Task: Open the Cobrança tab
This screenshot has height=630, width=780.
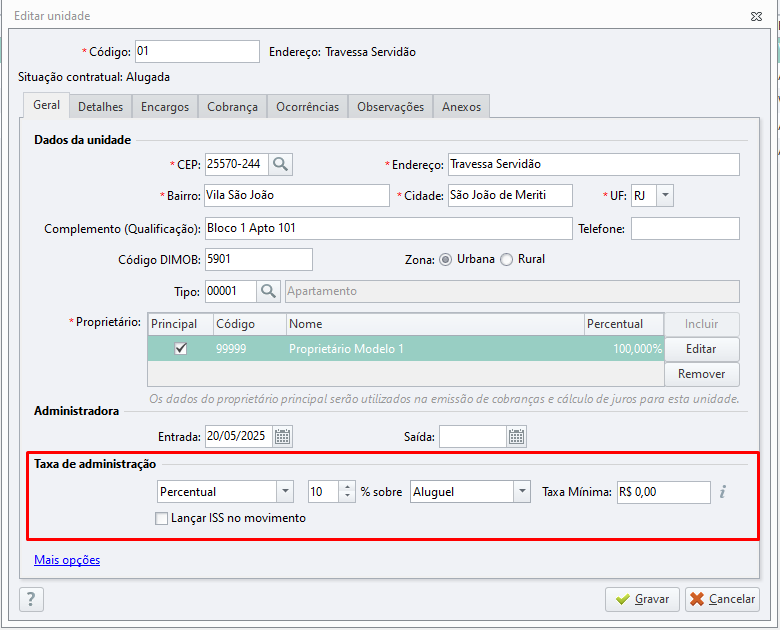Action: (232, 106)
